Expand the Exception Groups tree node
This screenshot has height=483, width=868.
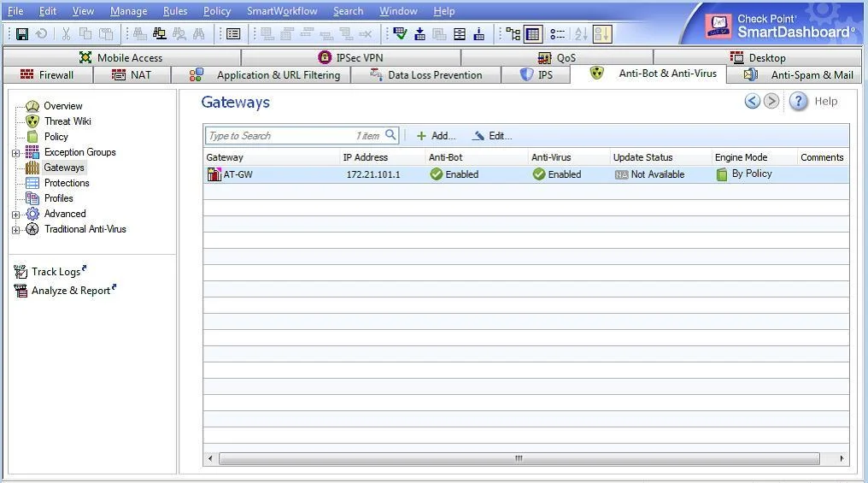point(15,153)
